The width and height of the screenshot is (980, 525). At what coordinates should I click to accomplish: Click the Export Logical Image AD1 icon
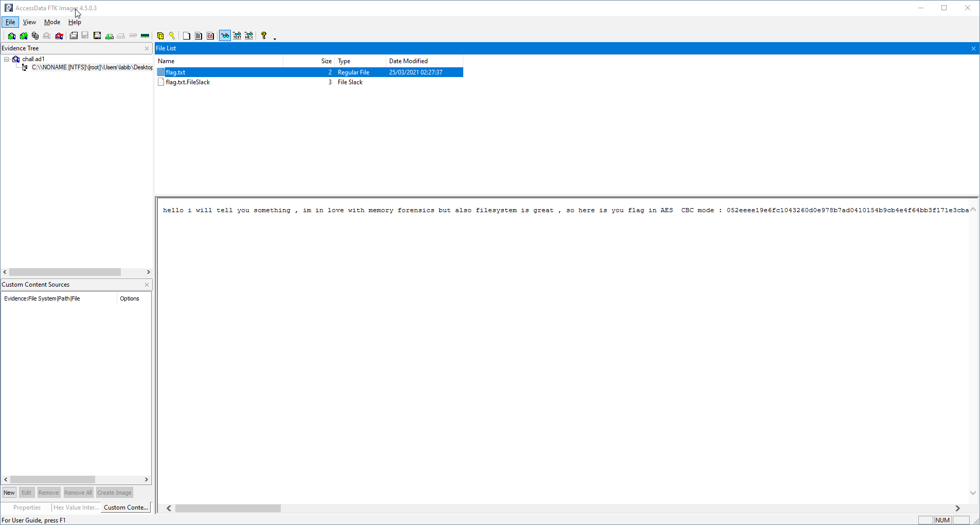[x=97, y=36]
